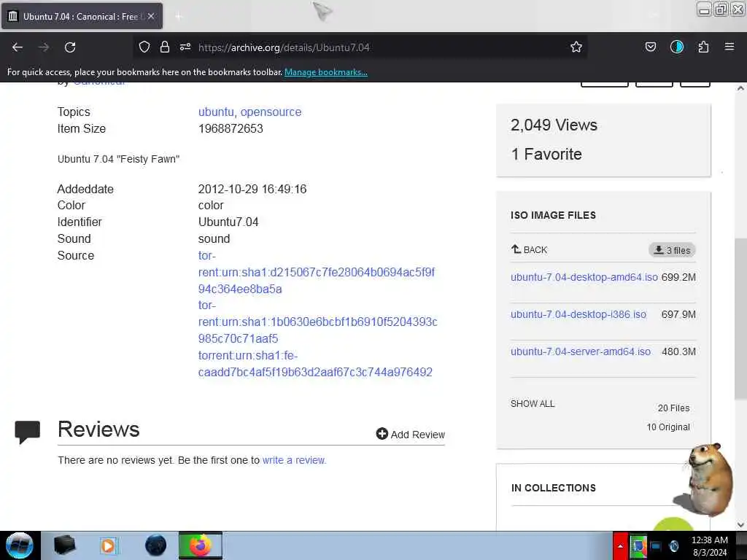This screenshot has width=747, height=560.
Task: Download ubuntu-7.04-desktop-amd64.iso
Action: [584, 277]
